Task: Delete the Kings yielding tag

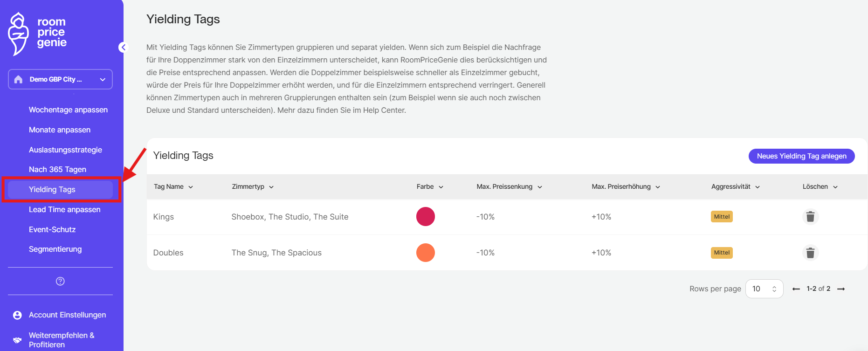Action: 810,217
